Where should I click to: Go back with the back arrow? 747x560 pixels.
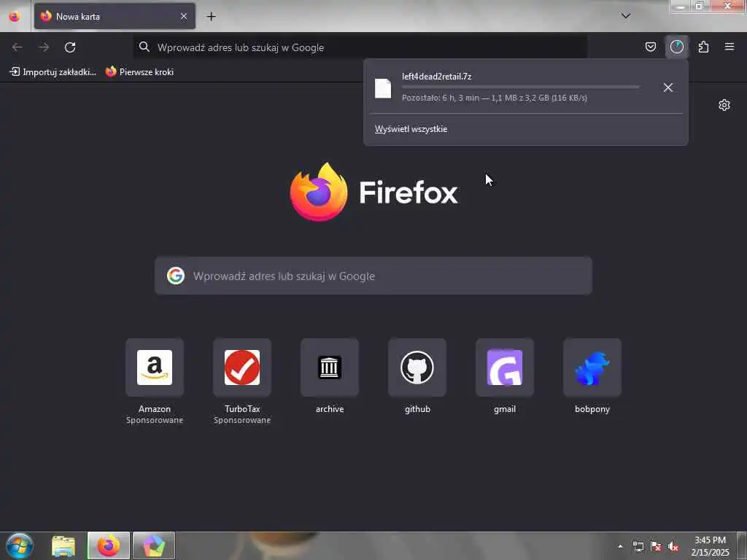click(18, 47)
